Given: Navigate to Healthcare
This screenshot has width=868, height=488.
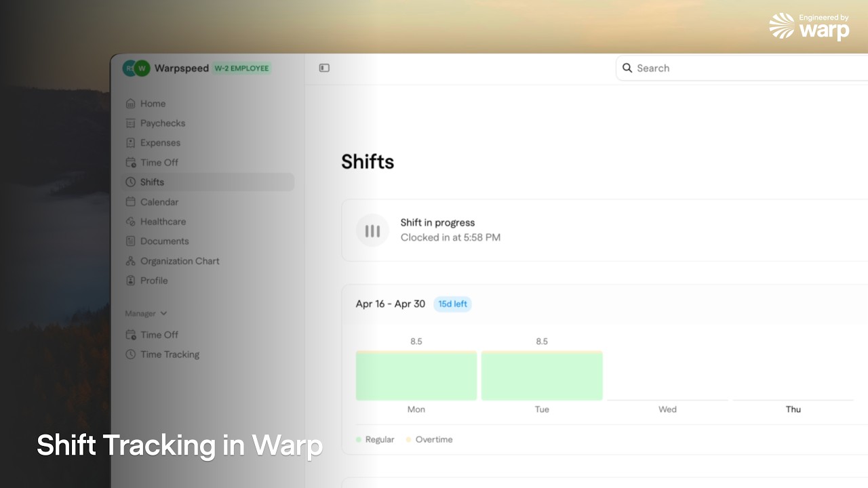Looking at the screenshot, I should [208, 222].
